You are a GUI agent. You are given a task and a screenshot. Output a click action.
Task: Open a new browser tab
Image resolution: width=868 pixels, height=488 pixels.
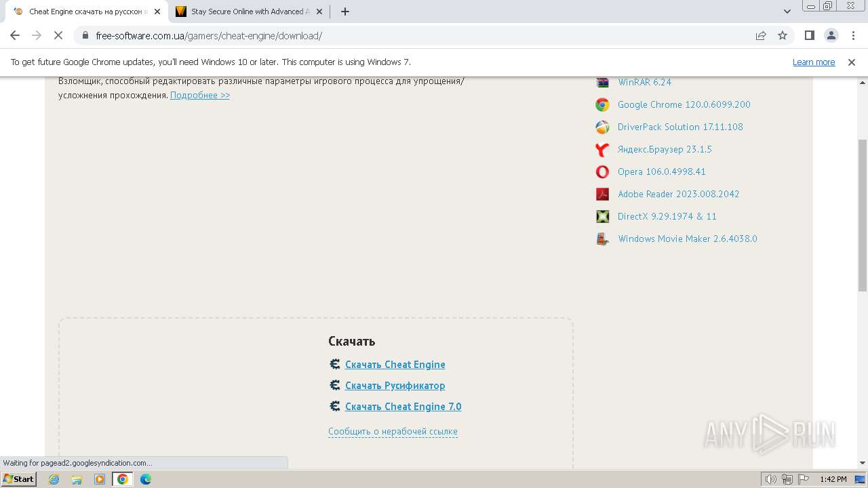[x=345, y=12]
